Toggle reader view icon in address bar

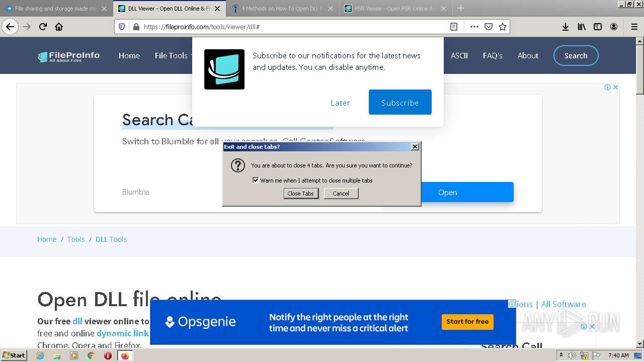click(x=454, y=27)
